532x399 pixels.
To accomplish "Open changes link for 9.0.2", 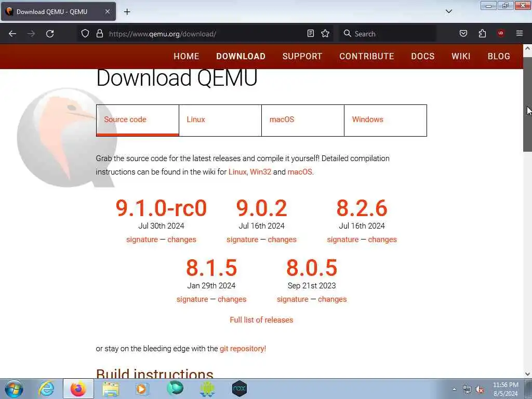I will [x=282, y=240].
